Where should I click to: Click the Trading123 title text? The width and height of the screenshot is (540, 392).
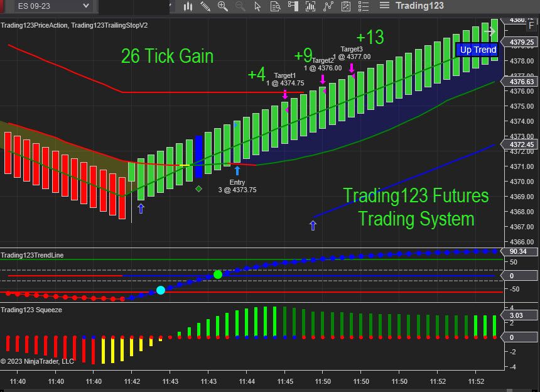(x=419, y=6)
